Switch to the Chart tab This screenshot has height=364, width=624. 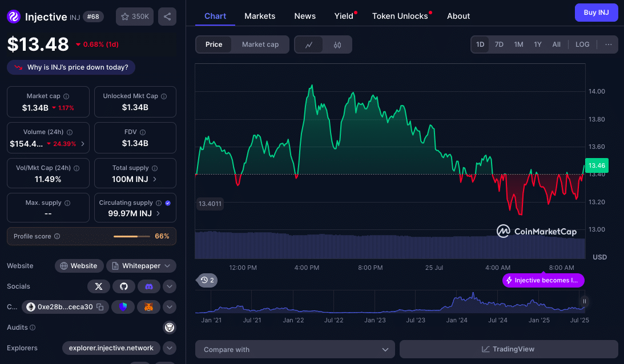click(x=215, y=17)
